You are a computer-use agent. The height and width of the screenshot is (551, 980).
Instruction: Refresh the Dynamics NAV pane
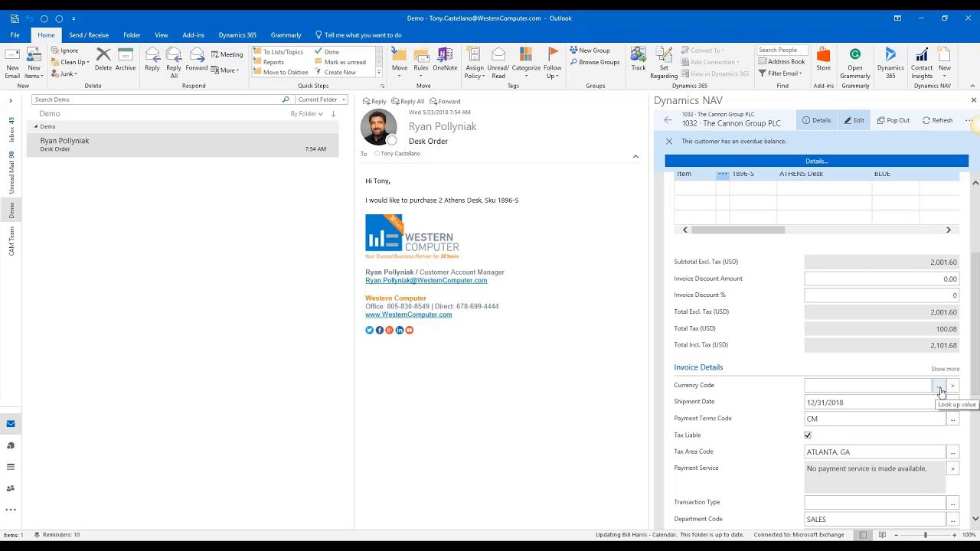(937, 120)
